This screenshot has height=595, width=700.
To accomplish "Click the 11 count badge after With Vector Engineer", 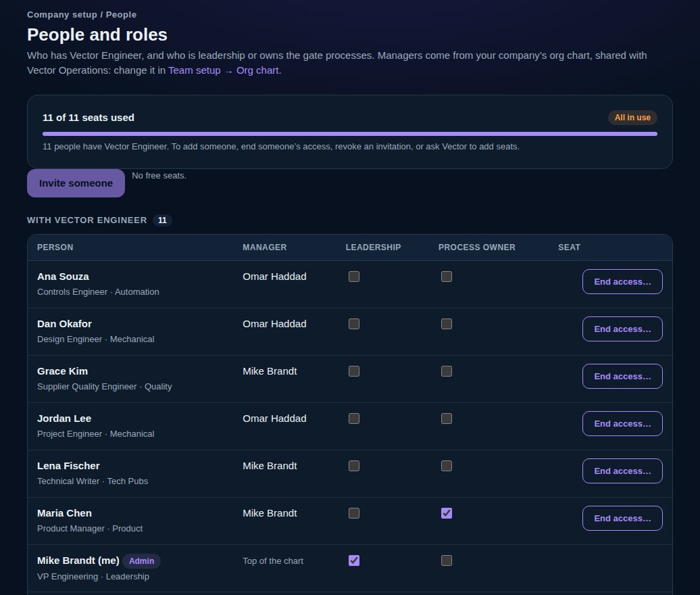I will 162,220.
